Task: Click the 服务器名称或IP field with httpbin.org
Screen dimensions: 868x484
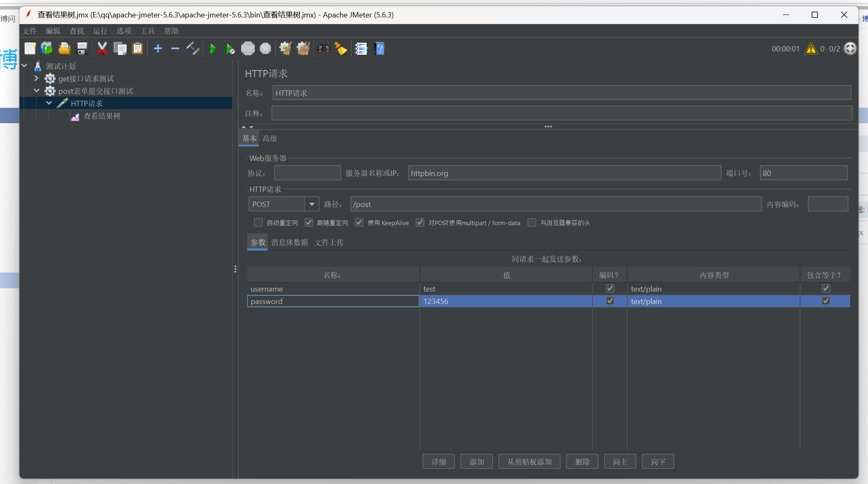Action: (564, 173)
